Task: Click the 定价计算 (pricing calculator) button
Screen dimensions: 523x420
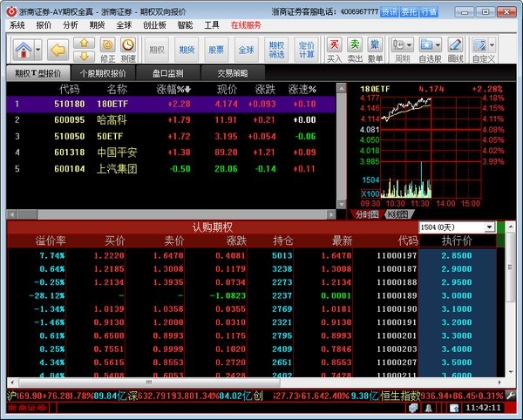Action: [x=306, y=50]
